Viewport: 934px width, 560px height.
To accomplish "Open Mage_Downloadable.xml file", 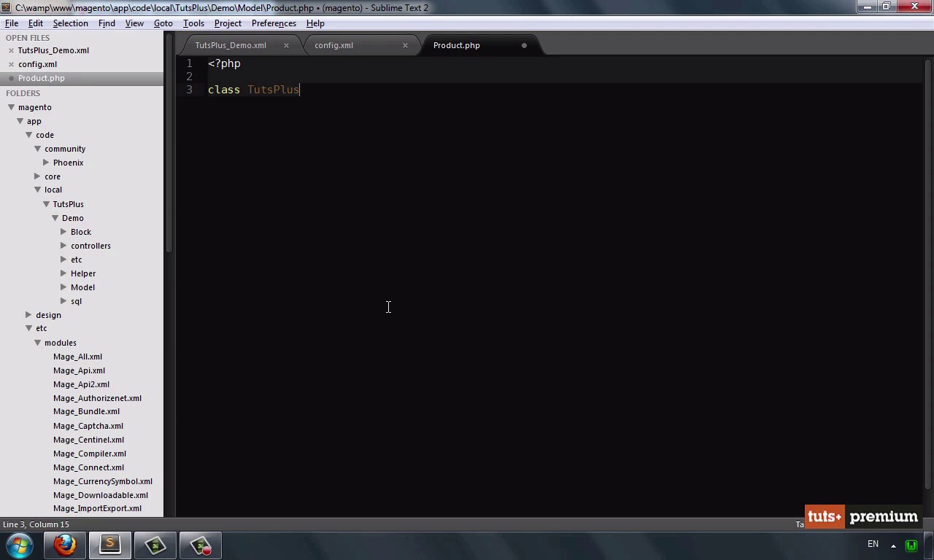I will tap(101, 495).
